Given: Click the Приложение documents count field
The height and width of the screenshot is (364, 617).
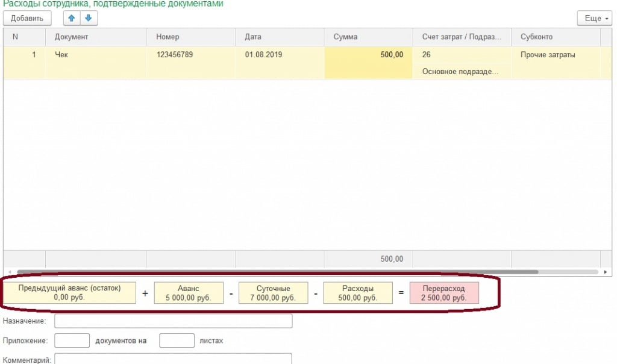Looking at the screenshot, I should coord(72,340).
